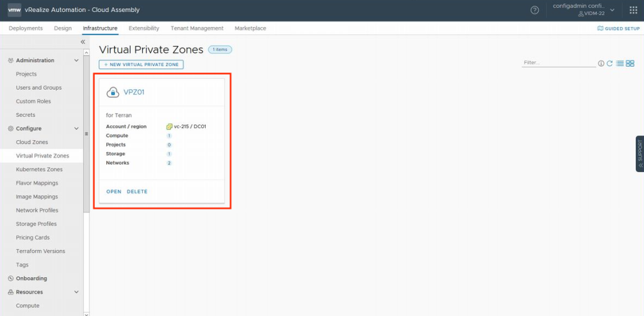The height and width of the screenshot is (316, 644).
Task: Click the 'for Terran' description text
Action: coord(119,116)
